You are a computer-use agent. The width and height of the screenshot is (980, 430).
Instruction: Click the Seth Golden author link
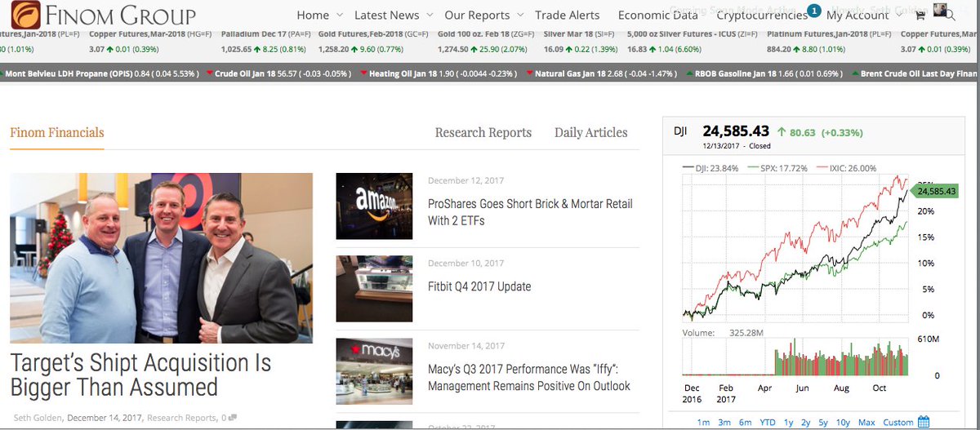click(x=38, y=418)
